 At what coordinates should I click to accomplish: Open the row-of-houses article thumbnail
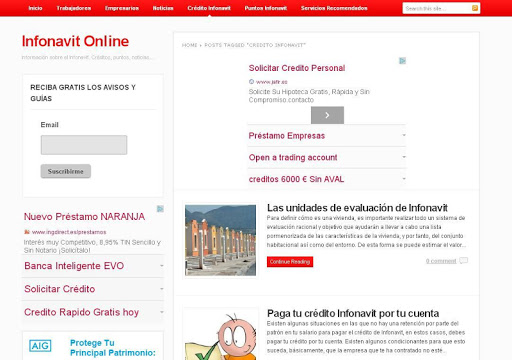click(221, 240)
